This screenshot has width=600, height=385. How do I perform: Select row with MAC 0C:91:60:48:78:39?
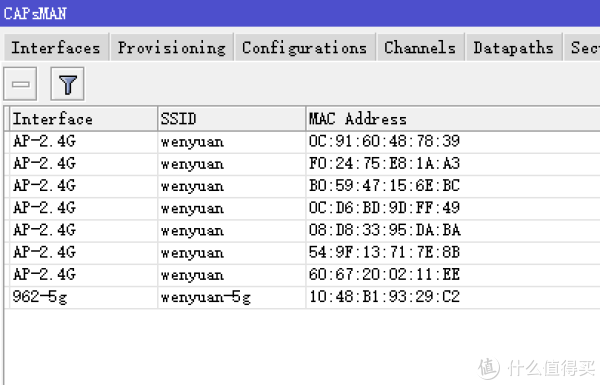pyautogui.click(x=302, y=142)
